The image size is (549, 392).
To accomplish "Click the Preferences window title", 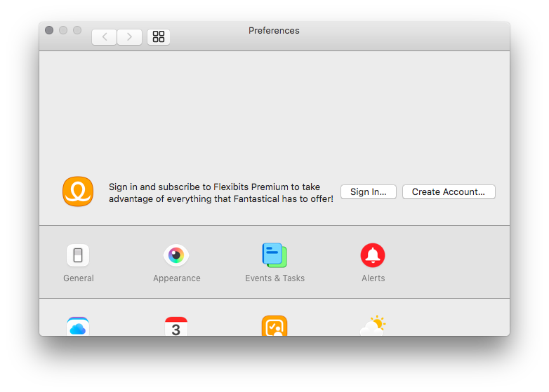I will pyautogui.click(x=274, y=31).
